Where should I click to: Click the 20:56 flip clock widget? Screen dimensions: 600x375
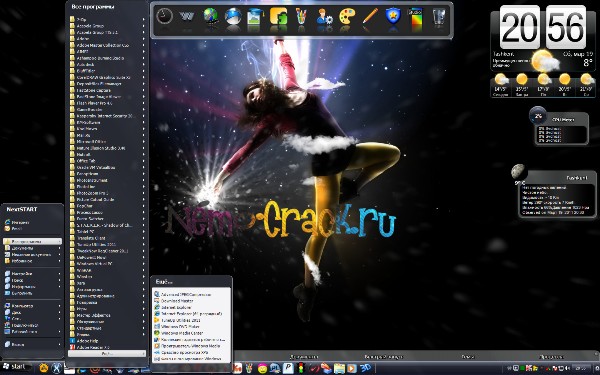point(543,27)
